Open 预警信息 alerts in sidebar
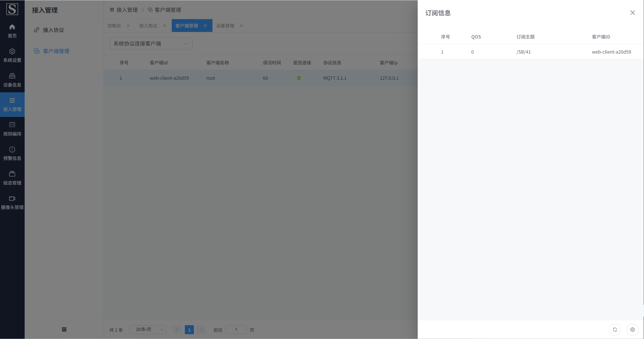 pos(12,153)
